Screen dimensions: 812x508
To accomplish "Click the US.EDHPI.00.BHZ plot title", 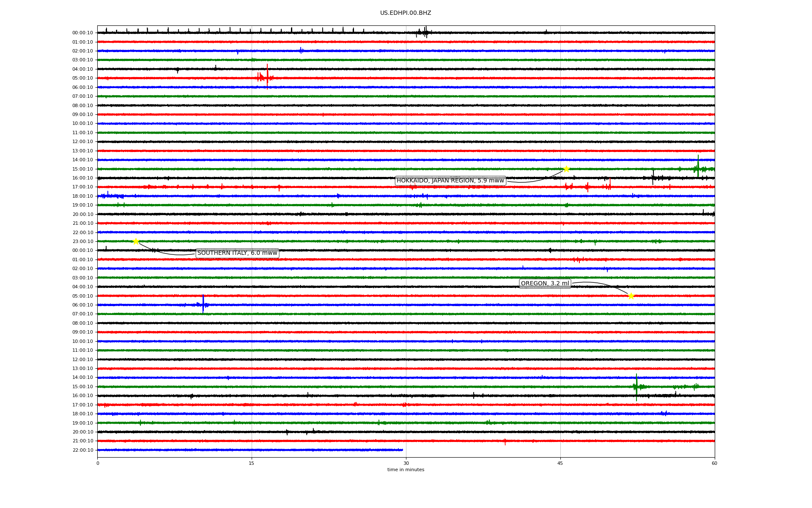I will point(406,13).
